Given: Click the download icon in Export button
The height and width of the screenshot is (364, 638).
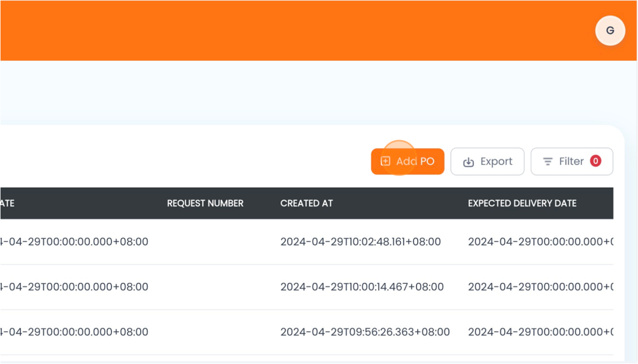Looking at the screenshot, I should coord(468,162).
